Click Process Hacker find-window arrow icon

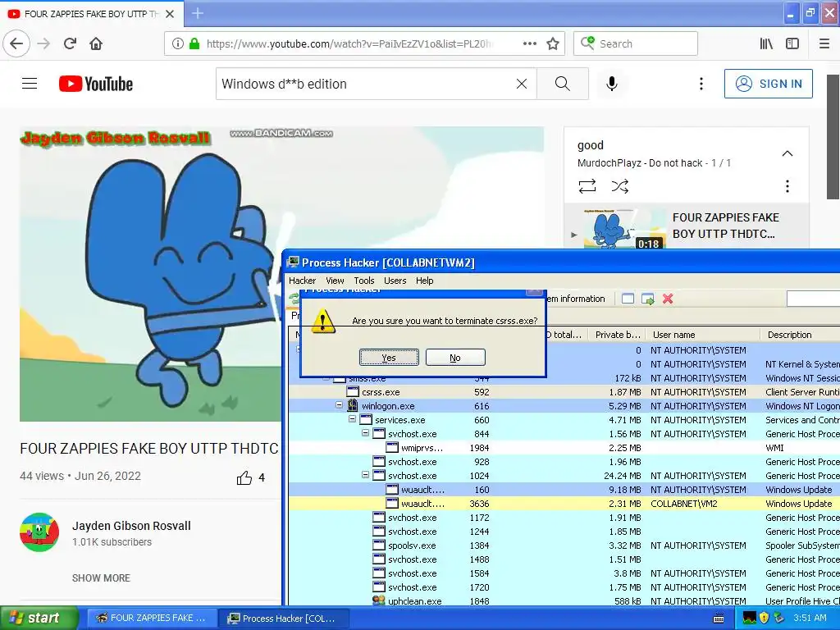tap(648, 299)
